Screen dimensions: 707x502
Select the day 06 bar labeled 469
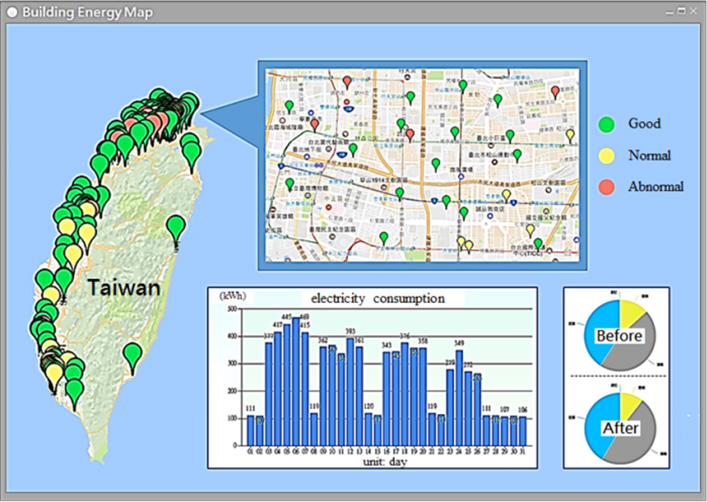coord(296,382)
